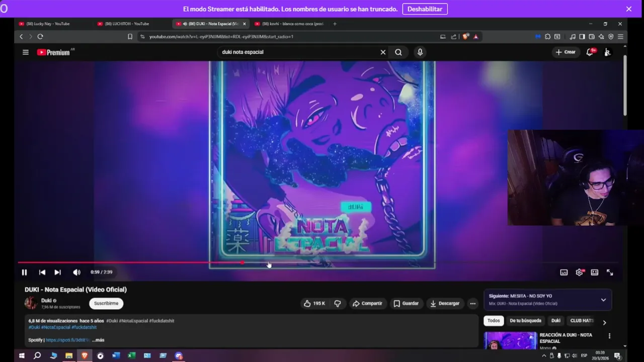Image resolution: width=644 pixels, height=362 pixels.
Task: Reload the page with the refresh icon
Action: [40, 37]
